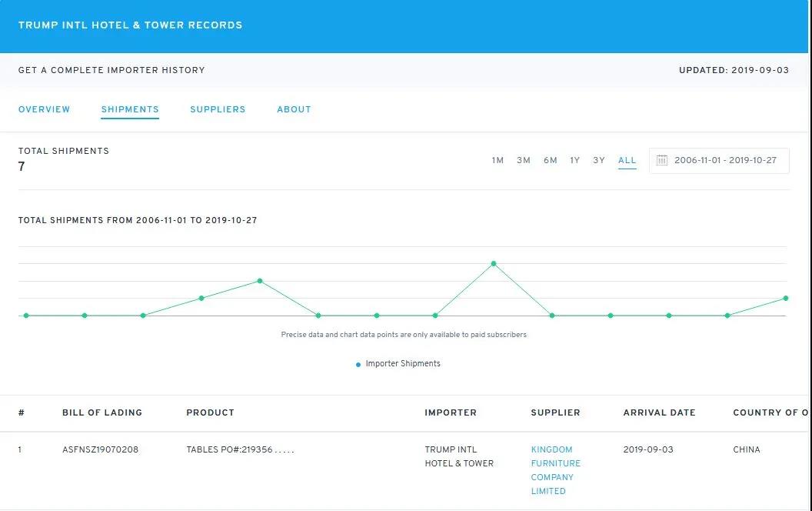Click the paid subscribers notice under chart

point(404,335)
